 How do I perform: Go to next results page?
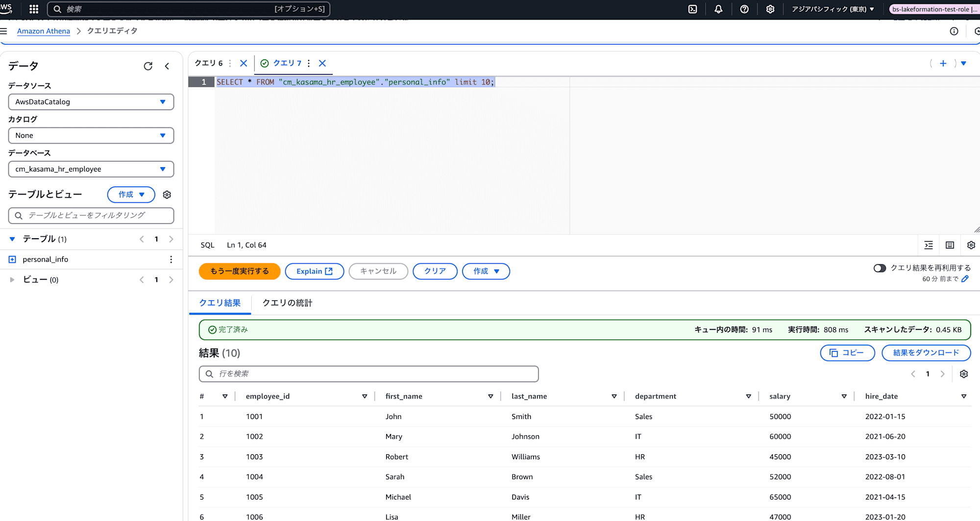click(x=942, y=374)
